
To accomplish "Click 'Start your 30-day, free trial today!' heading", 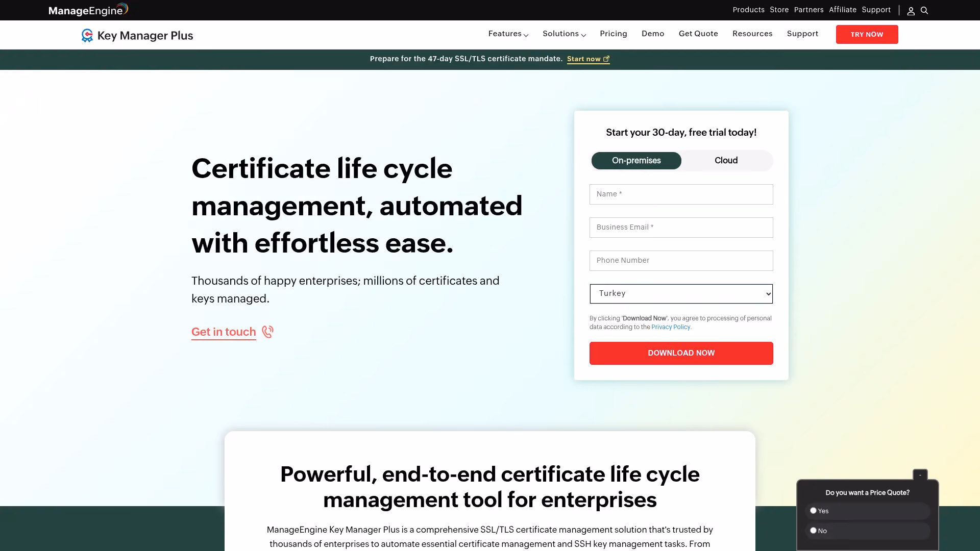I will (681, 133).
